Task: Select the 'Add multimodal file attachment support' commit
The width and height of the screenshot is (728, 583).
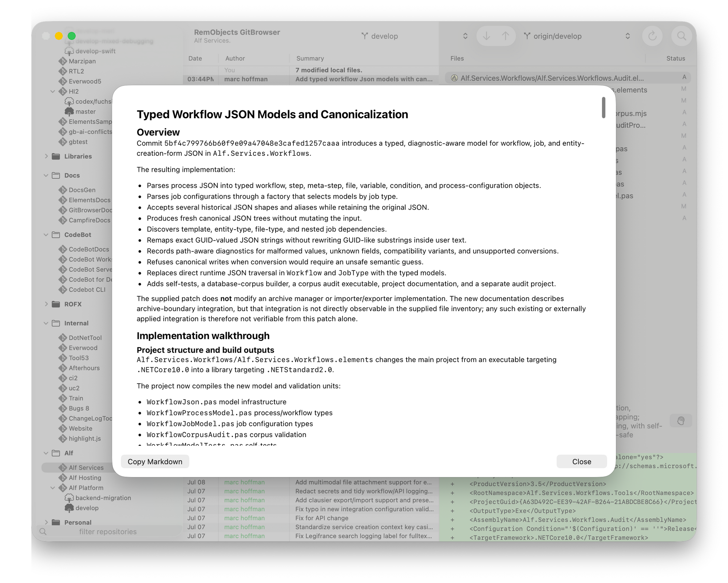Action: (311, 482)
